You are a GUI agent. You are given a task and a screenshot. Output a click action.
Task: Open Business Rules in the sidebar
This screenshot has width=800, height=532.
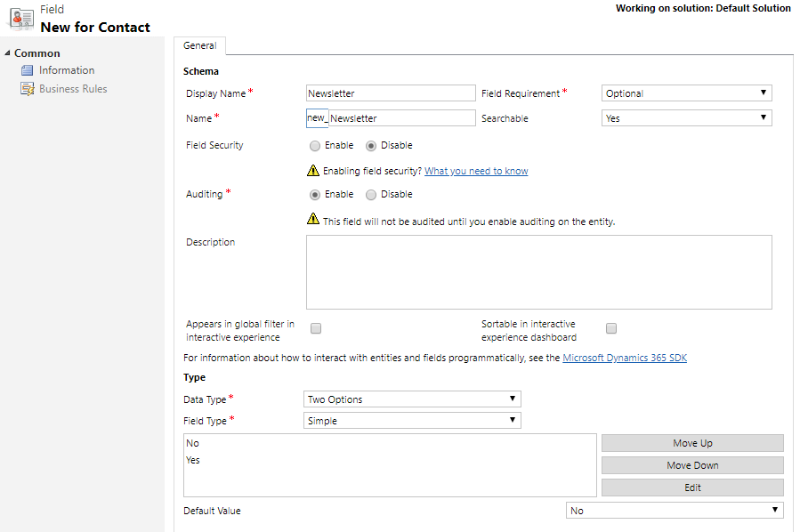click(73, 89)
